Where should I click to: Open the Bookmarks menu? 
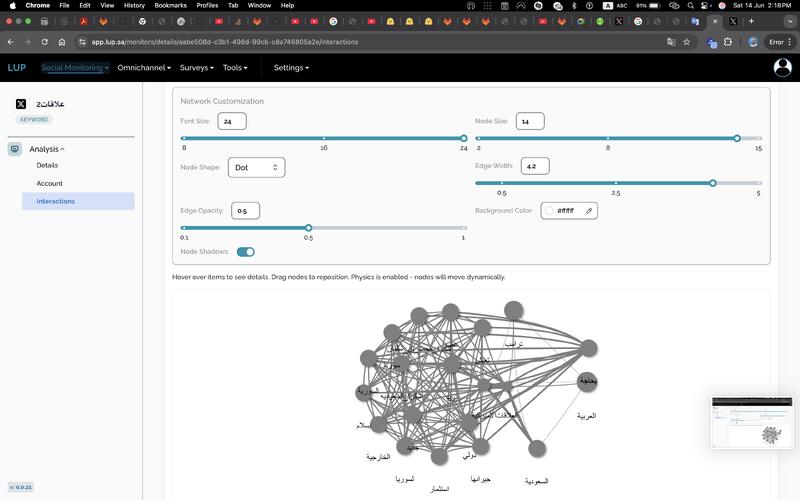pos(170,6)
